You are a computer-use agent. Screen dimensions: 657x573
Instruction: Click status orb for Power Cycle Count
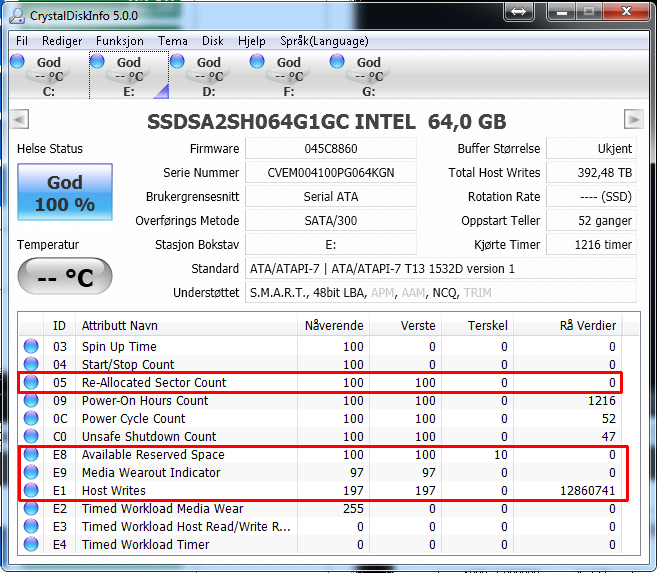coord(31,418)
